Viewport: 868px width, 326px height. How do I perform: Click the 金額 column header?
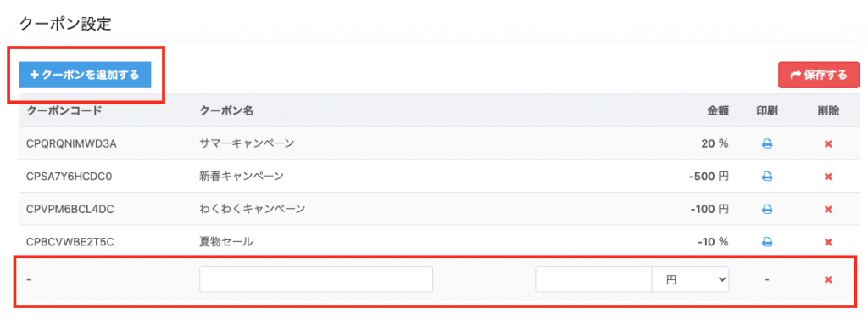tap(718, 111)
